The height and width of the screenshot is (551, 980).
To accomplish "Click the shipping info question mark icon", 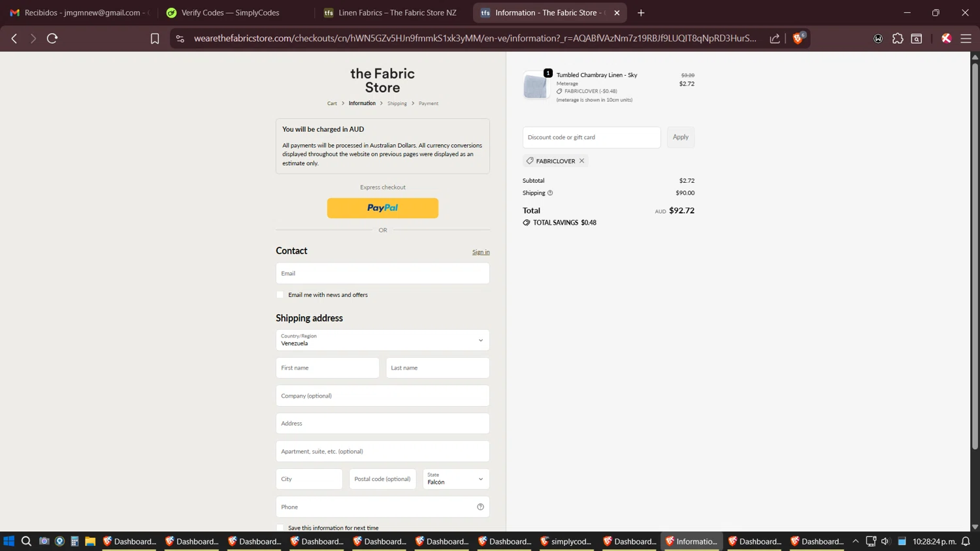I will pos(550,193).
